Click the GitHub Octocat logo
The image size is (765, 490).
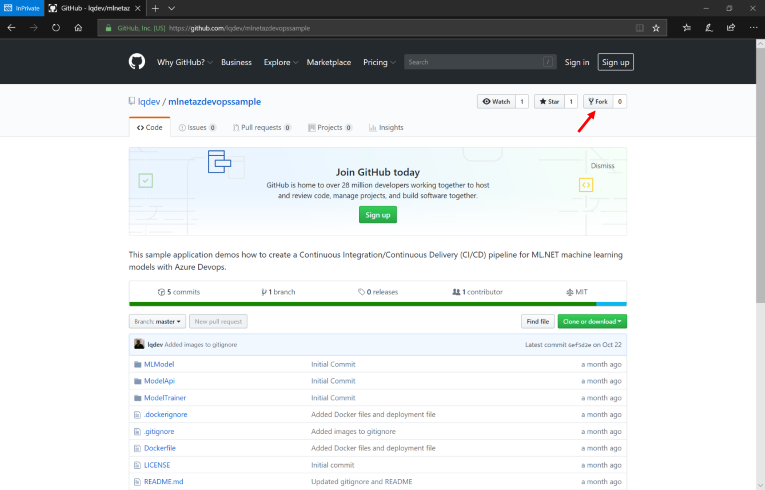(137, 62)
